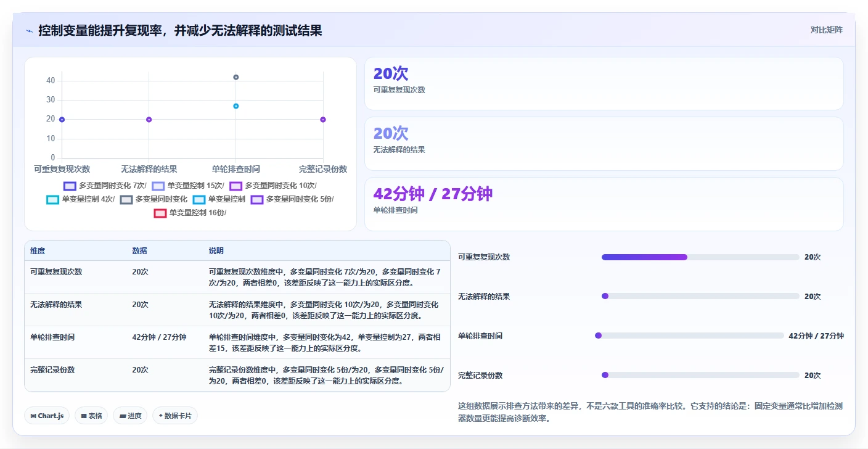Image resolution: width=868 pixels, height=449 pixels.
Task: Click the 数据 table column header
Action: coord(139,251)
